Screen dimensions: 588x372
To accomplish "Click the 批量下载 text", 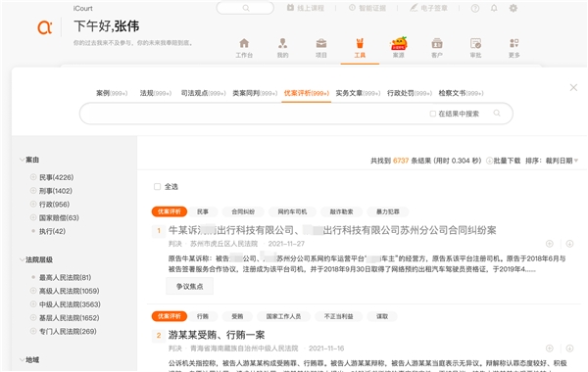I will [507, 161].
